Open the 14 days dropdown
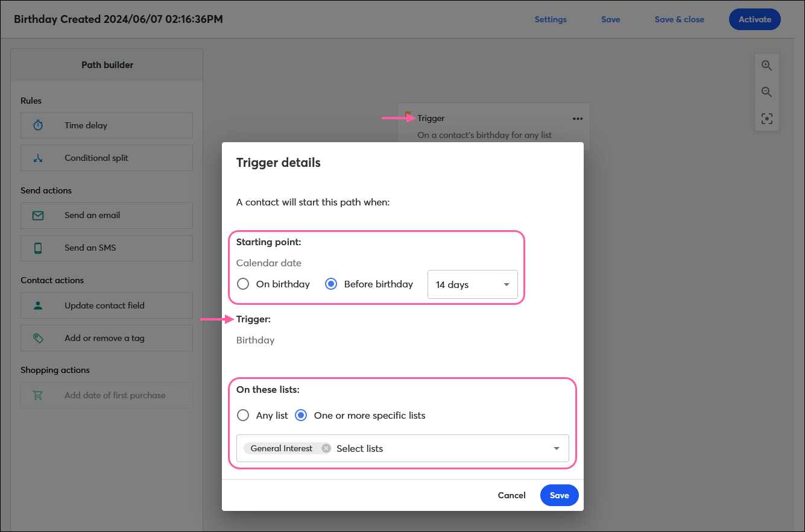 coord(472,284)
